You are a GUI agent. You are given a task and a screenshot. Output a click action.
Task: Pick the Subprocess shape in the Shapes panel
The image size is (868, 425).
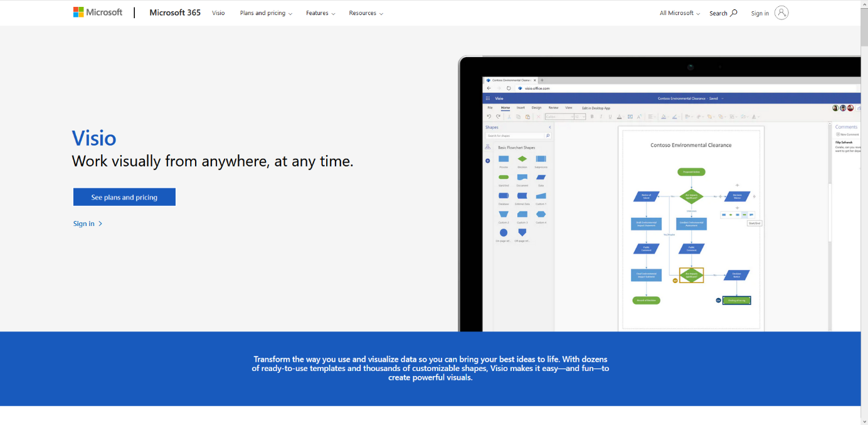(541, 159)
